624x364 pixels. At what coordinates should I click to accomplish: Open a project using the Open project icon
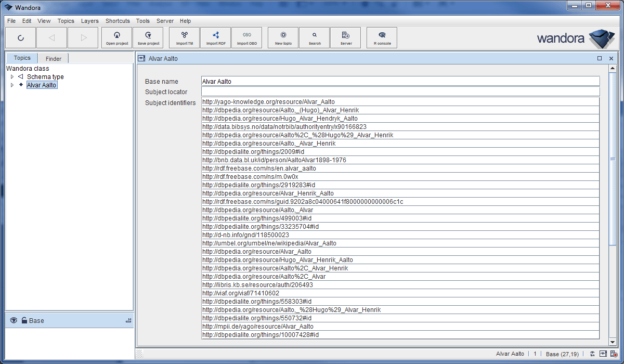[x=116, y=37]
